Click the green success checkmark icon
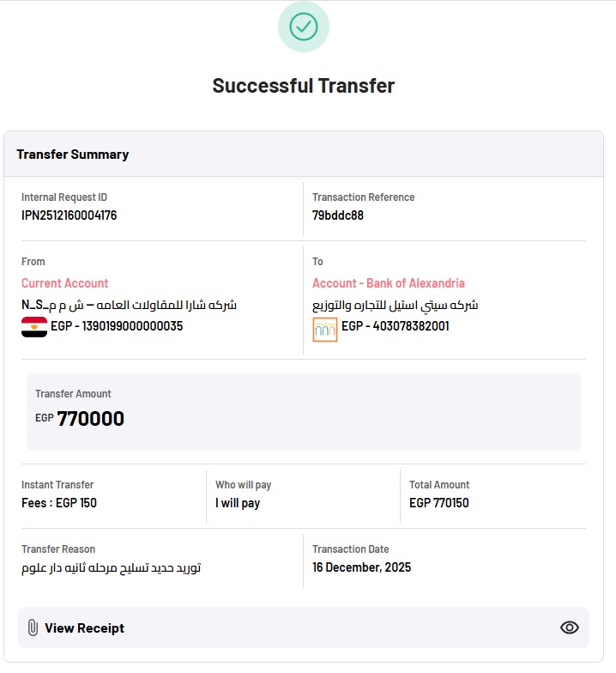The width and height of the screenshot is (616, 673). click(x=304, y=27)
